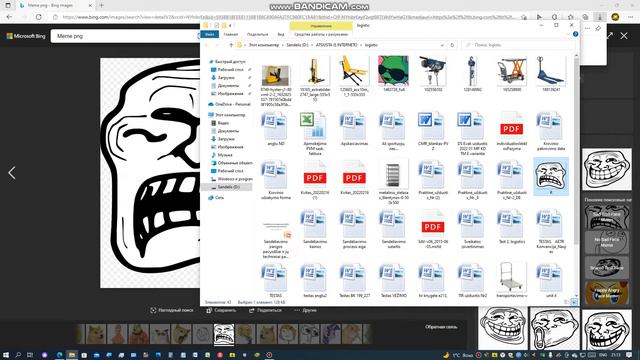
Task: Select the electric hoist image file
Action: click(x=432, y=71)
